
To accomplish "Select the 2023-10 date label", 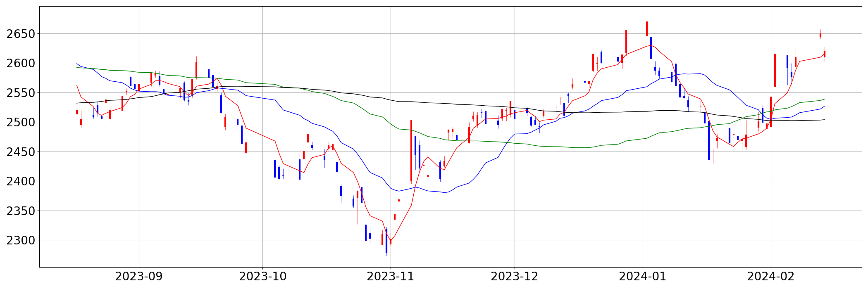I will click(x=262, y=277).
